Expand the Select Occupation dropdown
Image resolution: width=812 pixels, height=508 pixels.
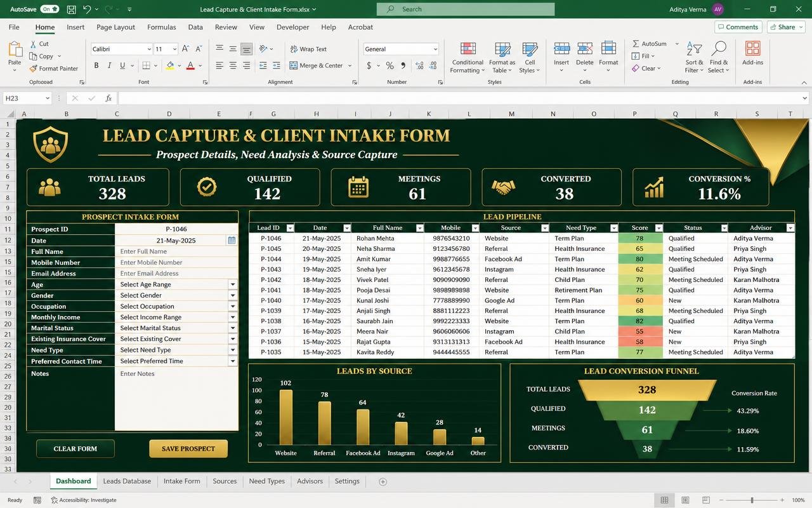point(233,306)
